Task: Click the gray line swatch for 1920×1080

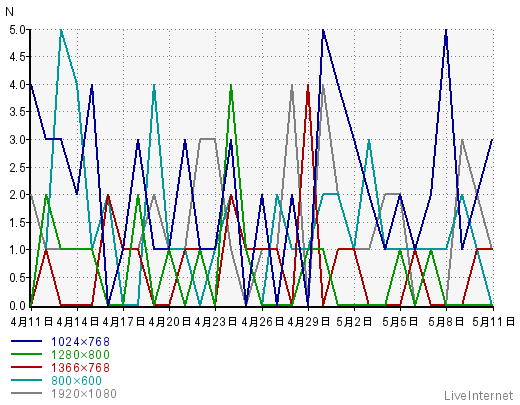Action: click(27, 393)
